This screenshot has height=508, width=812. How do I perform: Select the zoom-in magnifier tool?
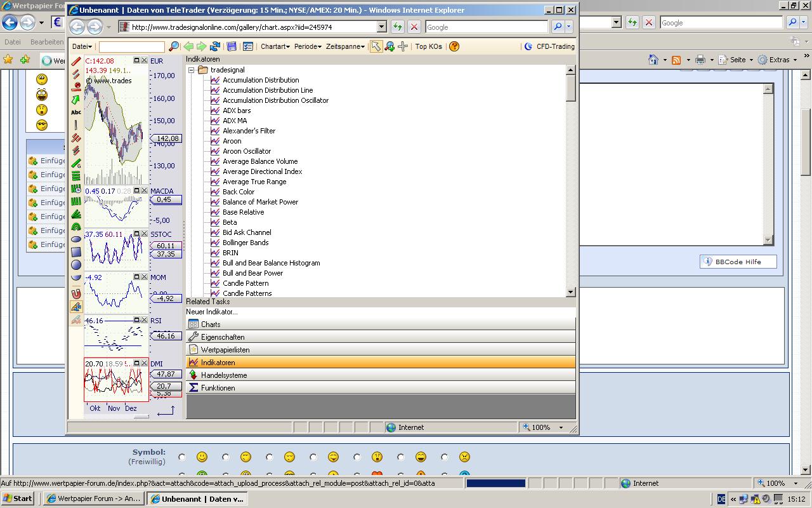click(390, 46)
